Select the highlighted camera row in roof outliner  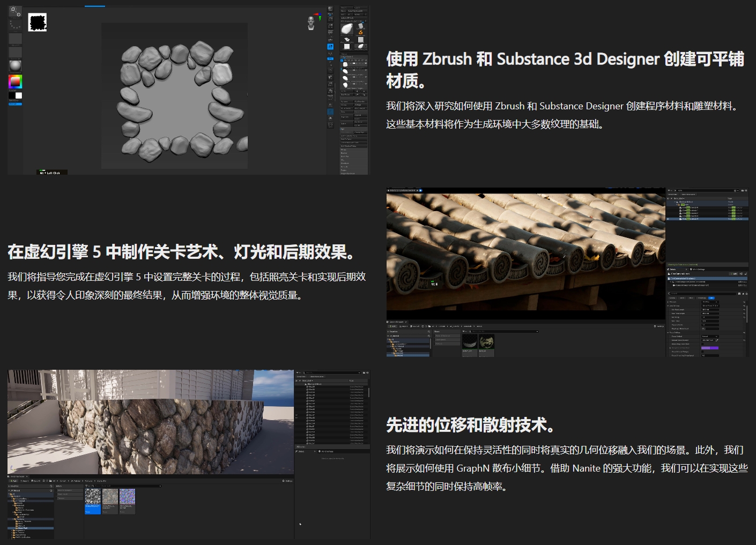click(x=707, y=219)
